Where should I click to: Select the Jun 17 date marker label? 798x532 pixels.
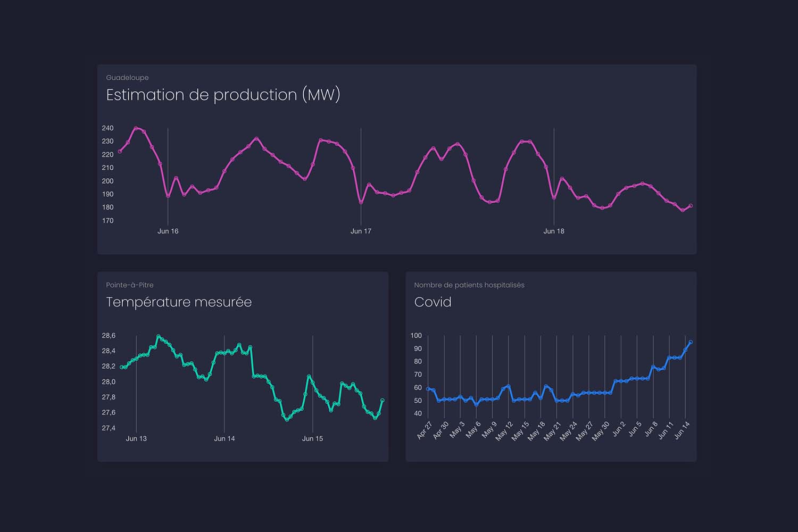click(x=361, y=231)
